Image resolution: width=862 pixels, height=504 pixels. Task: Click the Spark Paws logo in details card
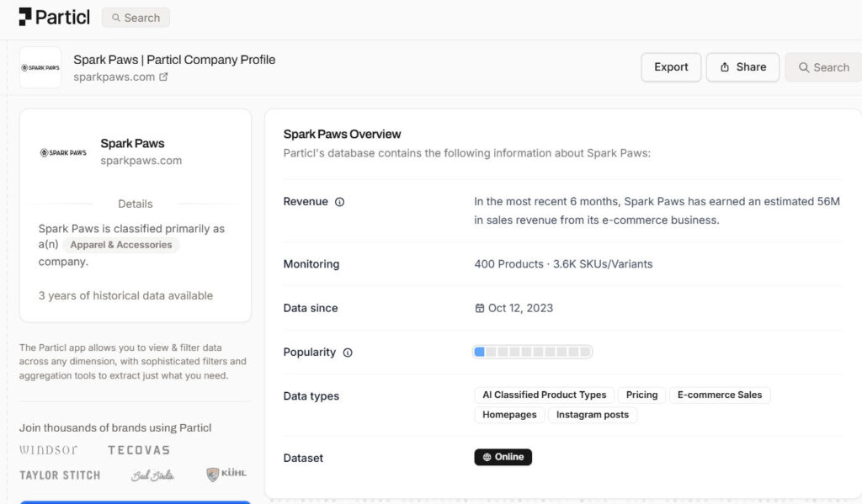[63, 152]
